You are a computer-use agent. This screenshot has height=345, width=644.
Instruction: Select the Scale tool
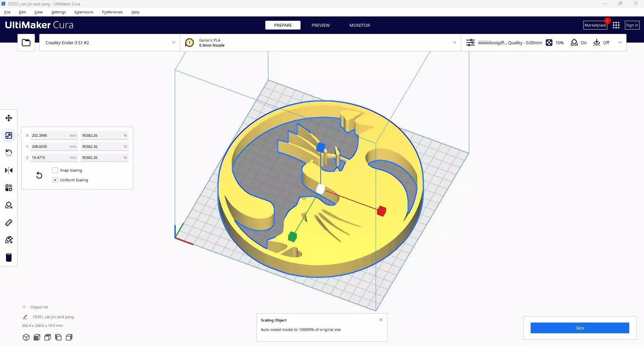tap(9, 135)
